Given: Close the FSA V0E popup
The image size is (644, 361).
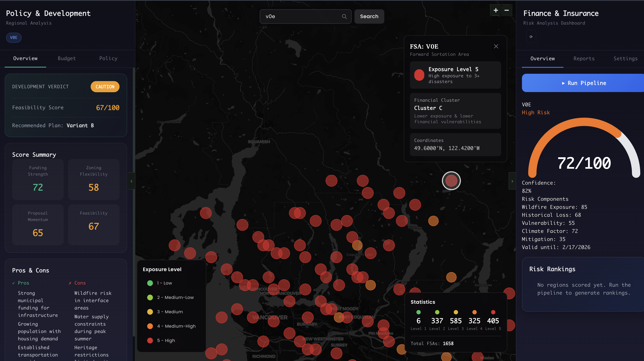Looking at the screenshot, I should pyautogui.click(x=496, y=46).
